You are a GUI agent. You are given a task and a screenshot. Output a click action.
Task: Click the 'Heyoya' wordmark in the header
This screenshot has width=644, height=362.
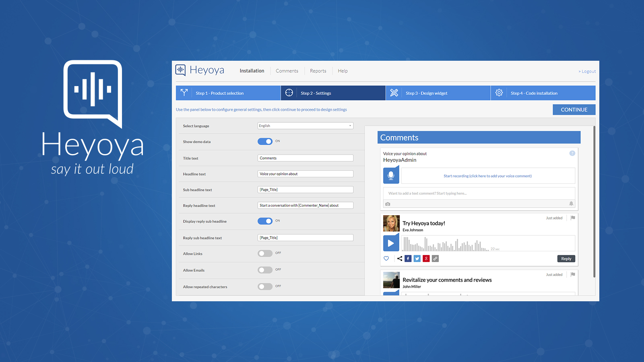click(207, 70)
